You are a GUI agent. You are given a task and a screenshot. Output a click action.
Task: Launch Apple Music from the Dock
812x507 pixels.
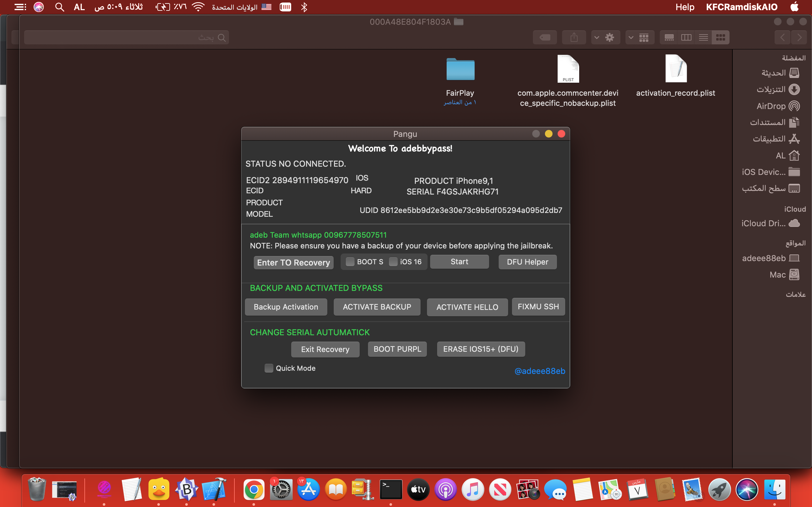pos(473,489)
